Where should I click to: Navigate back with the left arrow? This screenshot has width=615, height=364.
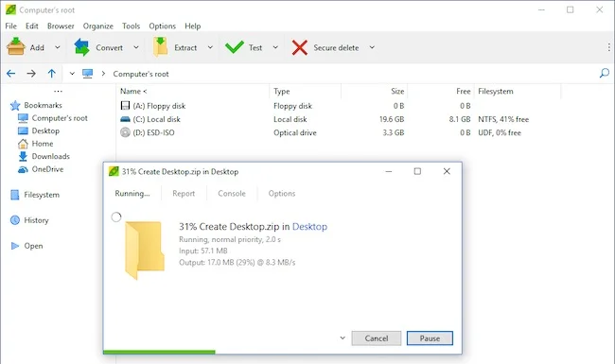click(x=11, y=73)
